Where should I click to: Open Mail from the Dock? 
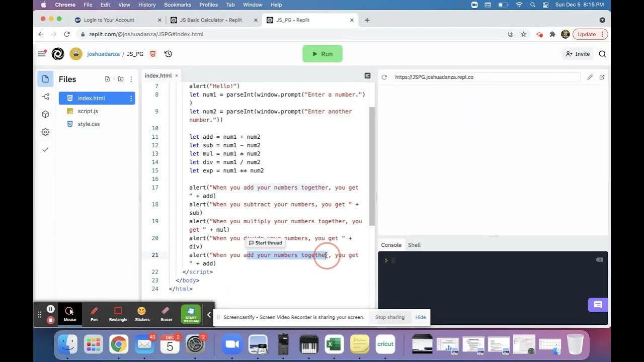(x=144, y=344)
